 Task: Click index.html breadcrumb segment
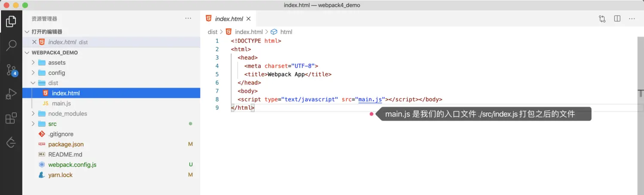(249, 32)
